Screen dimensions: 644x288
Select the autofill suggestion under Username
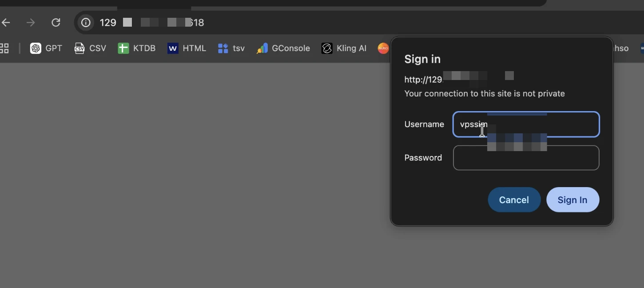coord(517,142)
